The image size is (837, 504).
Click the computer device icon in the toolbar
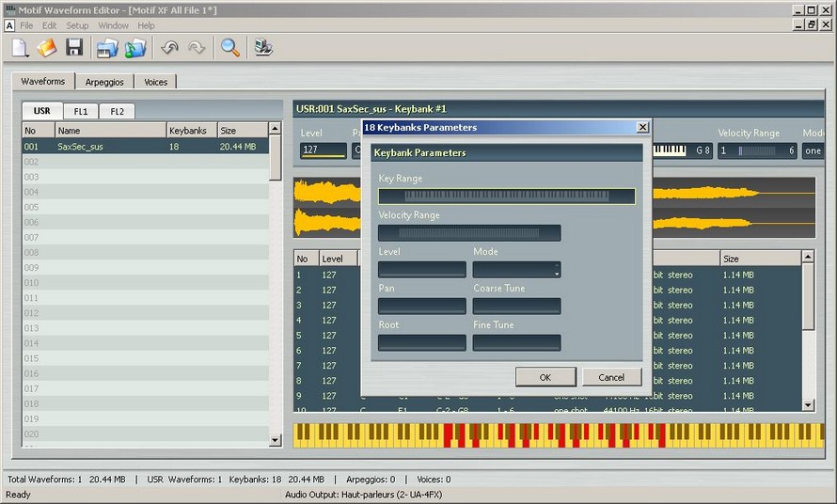[x=263, y=47]
